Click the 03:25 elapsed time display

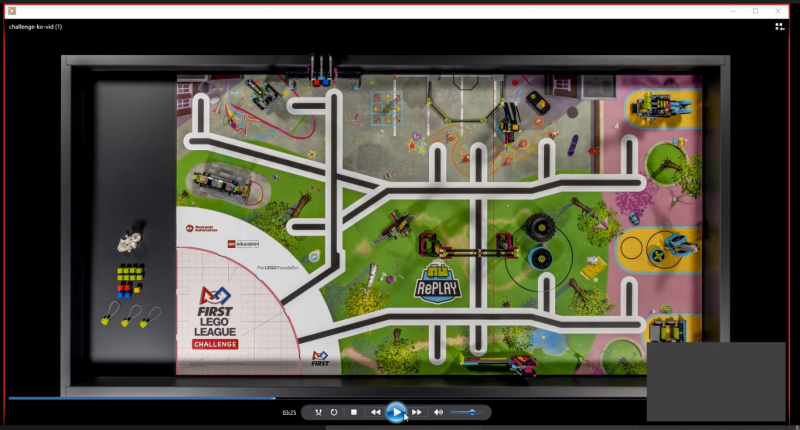(289, 412)
